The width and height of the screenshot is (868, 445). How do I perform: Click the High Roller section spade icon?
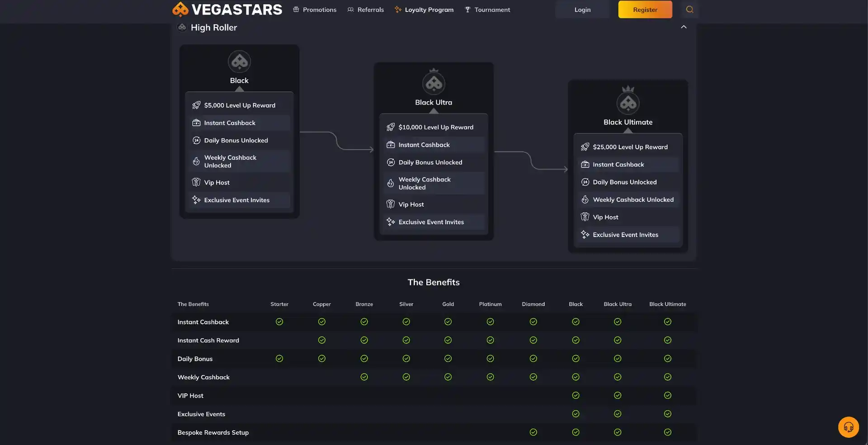(182, 28)
